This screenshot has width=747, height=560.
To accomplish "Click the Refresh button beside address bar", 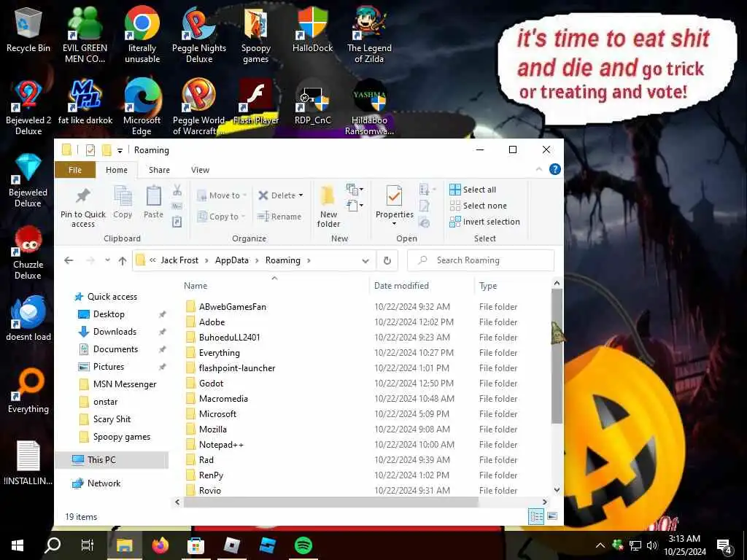I will click(x=387, y=260).
